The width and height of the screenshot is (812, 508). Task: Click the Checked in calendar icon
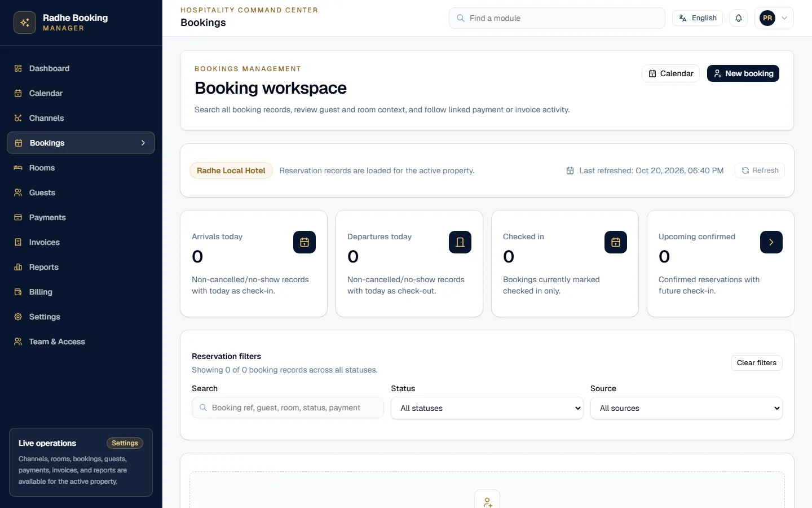pos(616,242)
